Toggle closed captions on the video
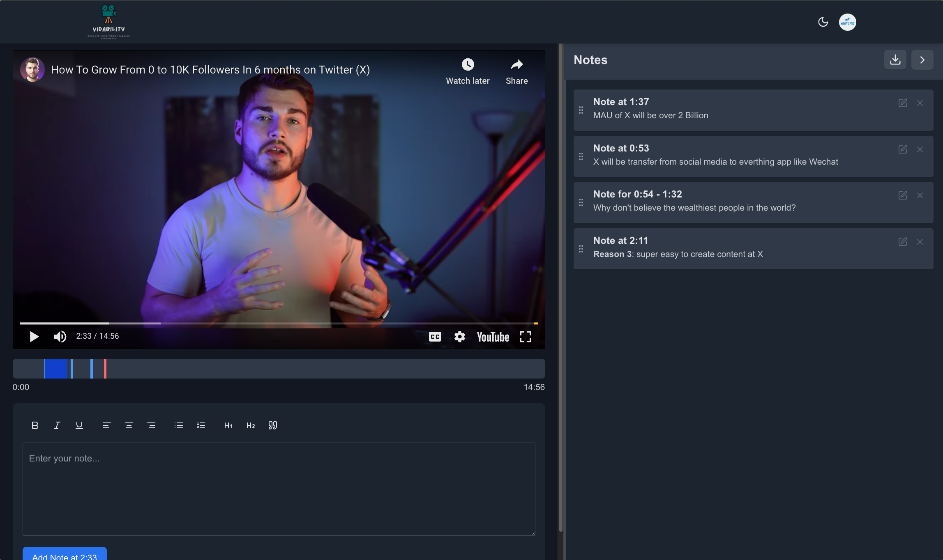943x560 pixels. [x=435, y=337]
